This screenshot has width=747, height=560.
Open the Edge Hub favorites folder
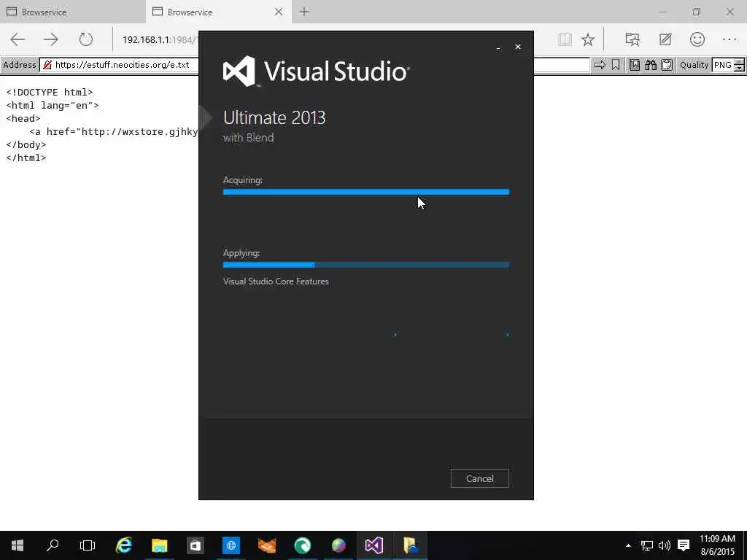click(x=632, y=39)
